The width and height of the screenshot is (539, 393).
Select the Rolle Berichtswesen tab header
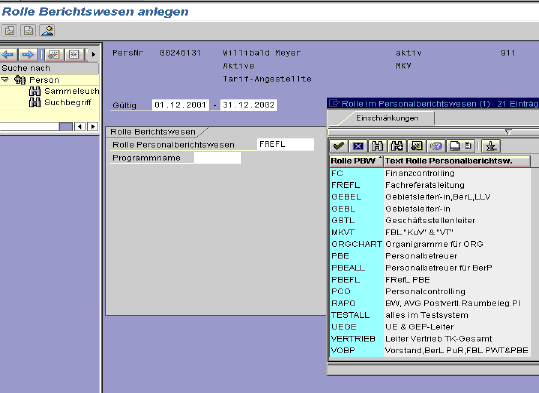pos(153,132)
